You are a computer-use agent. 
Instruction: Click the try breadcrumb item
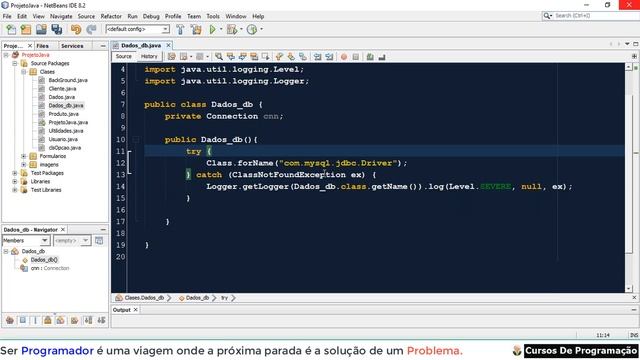click(224, 298)
